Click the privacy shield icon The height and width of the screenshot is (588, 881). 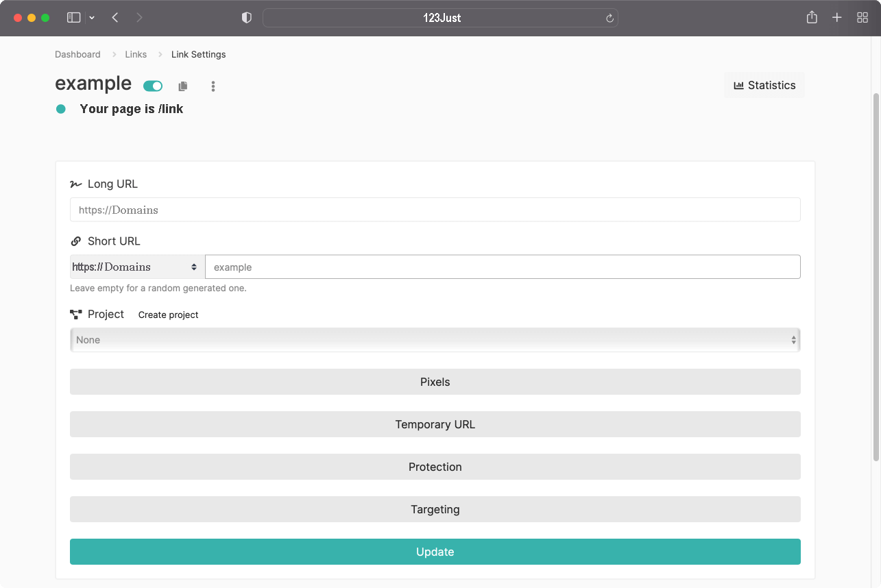coord(247,18)
